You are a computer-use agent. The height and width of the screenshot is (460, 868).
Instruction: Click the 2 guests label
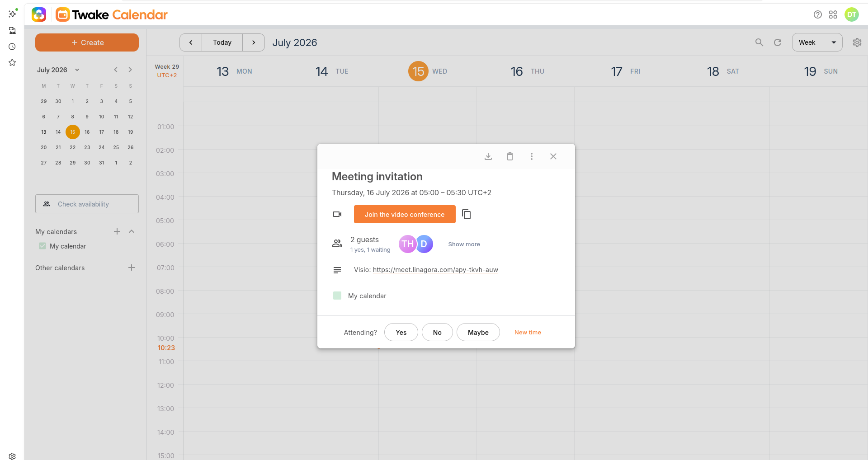click(364, 239)
